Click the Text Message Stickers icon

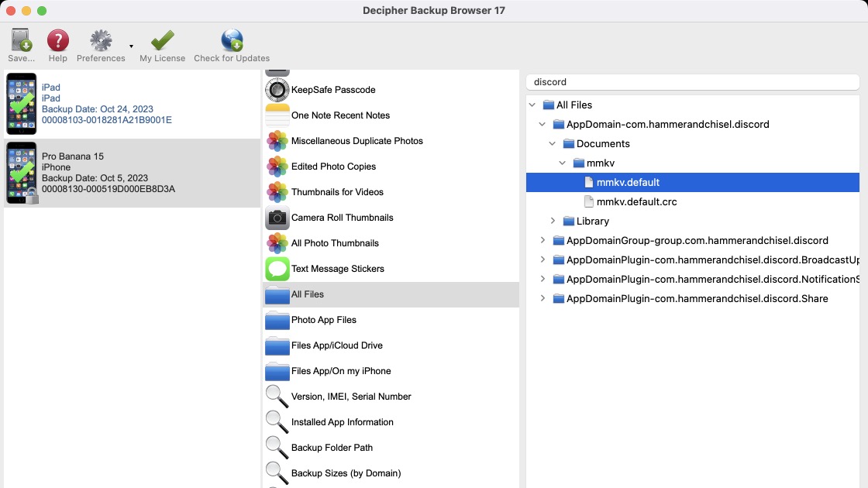click(277, 269)
